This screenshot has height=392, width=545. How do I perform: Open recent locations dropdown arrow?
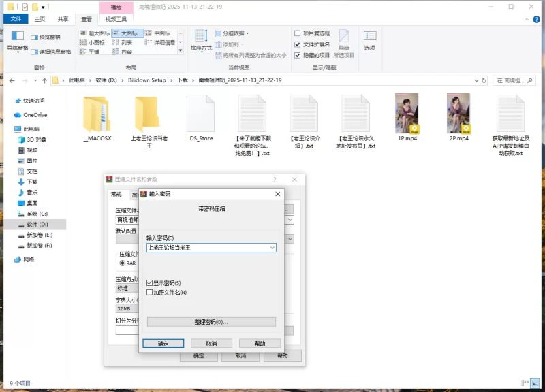35,80
